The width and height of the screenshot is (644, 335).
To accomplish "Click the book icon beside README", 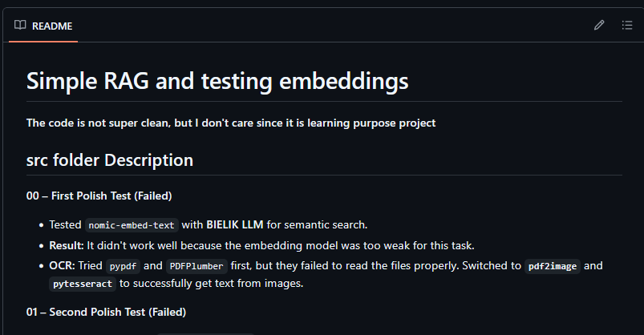I will (20, 26).
